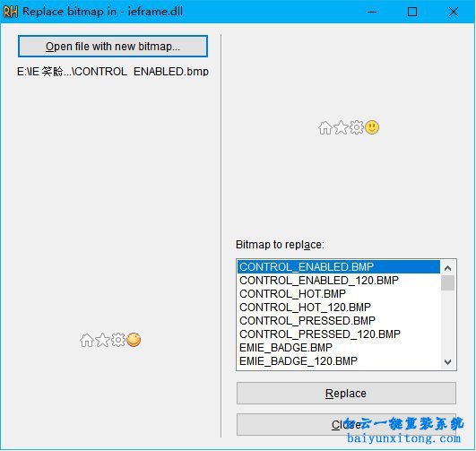476x451 pixels.
Task: Click the Resource Hacker title bar icon
Action: pos(11,12)
